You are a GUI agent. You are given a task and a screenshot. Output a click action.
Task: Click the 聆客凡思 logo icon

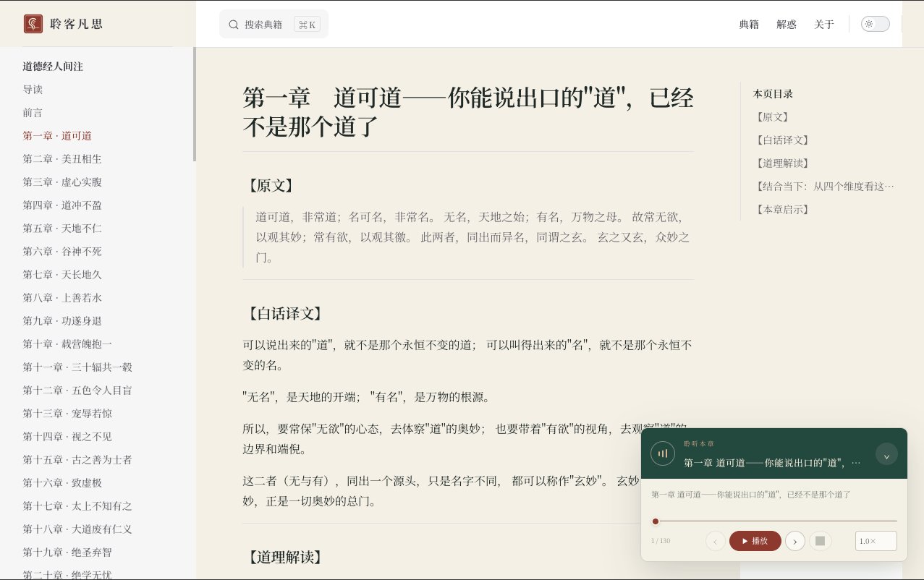point(33,24)
